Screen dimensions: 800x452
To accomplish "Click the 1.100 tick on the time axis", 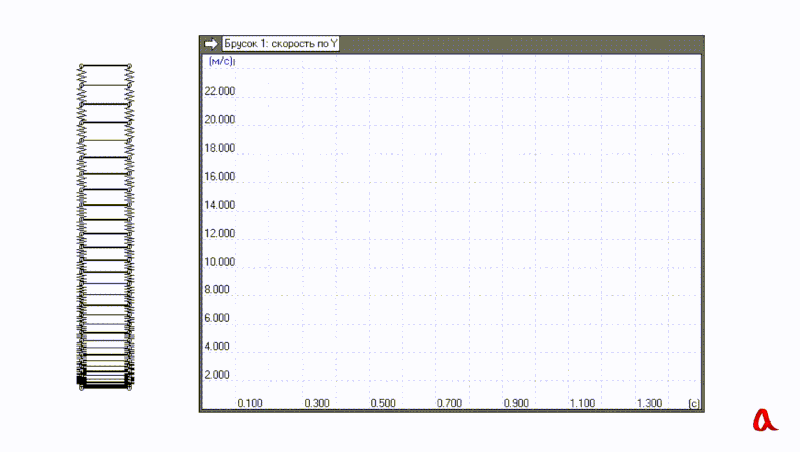I will (583, 404).
